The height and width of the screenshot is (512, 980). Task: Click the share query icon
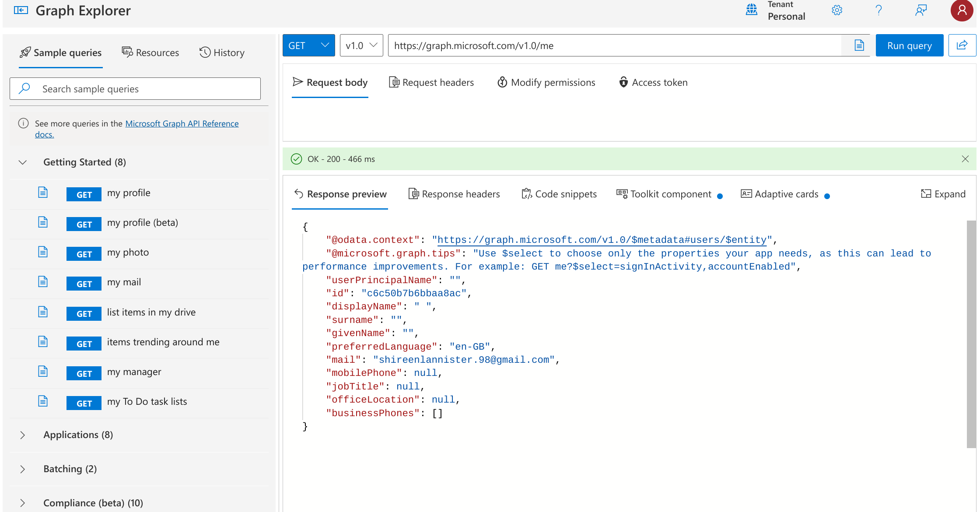tap(962, 45)
